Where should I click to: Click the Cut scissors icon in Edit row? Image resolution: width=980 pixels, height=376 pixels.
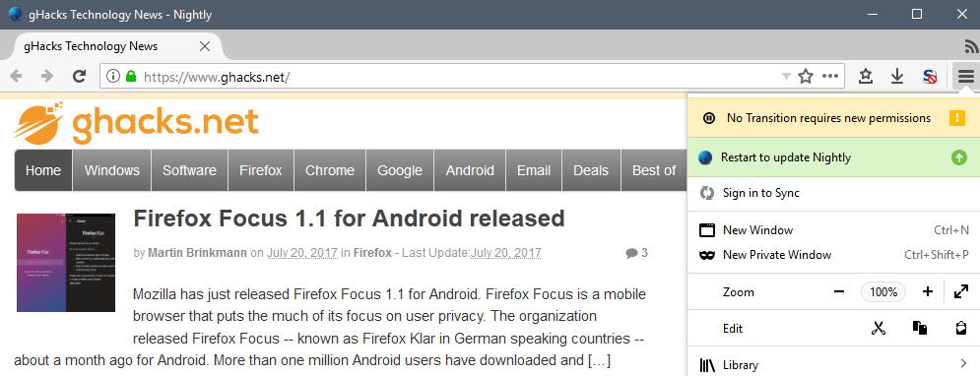click(879, 328)
